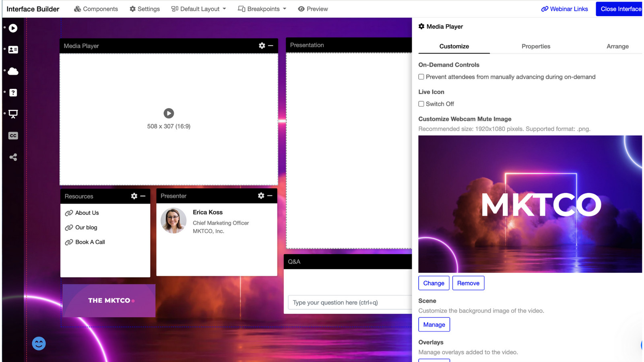Viewport: 644px width, 362px height.
Task: Click Remove under webcam mute image
Action: (468, 283)
